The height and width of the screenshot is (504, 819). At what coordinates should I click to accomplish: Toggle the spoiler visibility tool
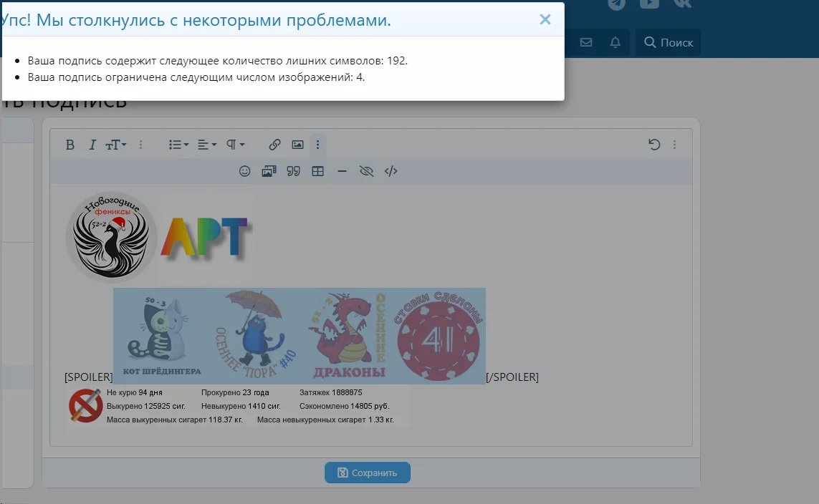coord(366,171)
